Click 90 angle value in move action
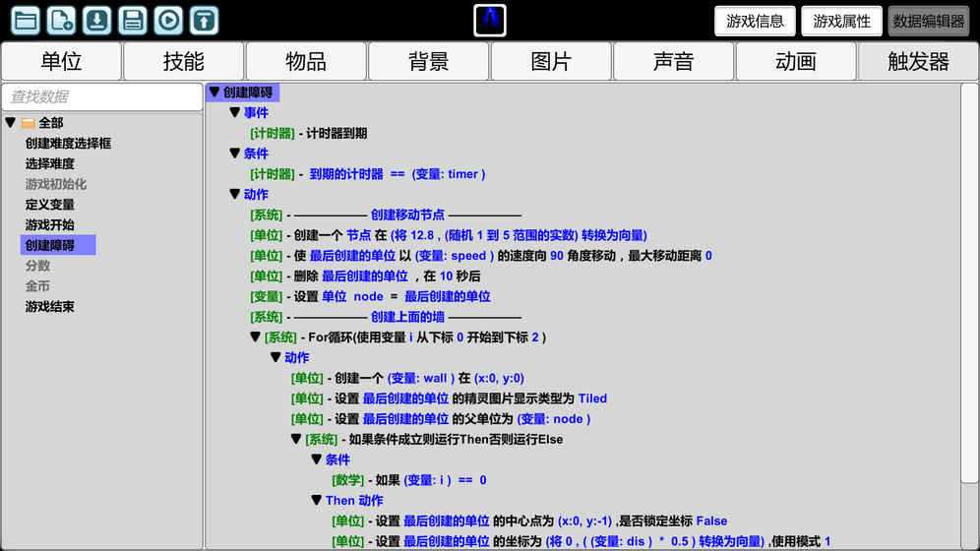Image resolution: width=980 pixels, height=551 pixels. [557, 256]
